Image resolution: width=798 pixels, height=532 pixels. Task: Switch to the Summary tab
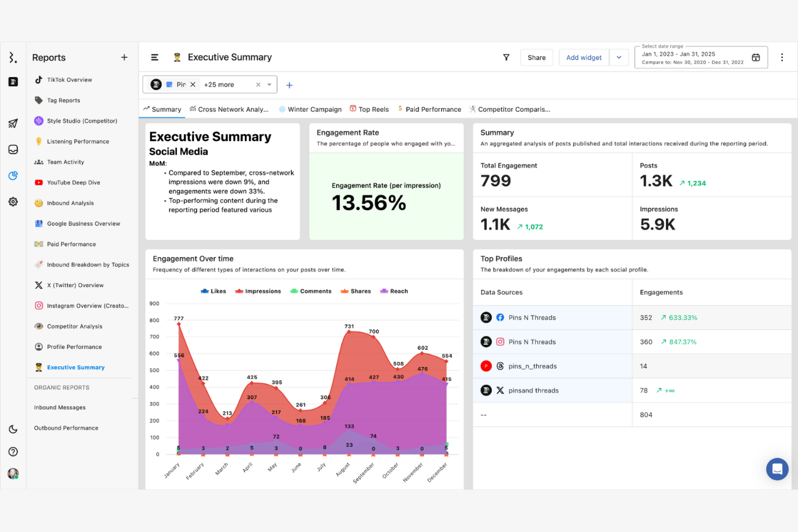pos(162,109)
